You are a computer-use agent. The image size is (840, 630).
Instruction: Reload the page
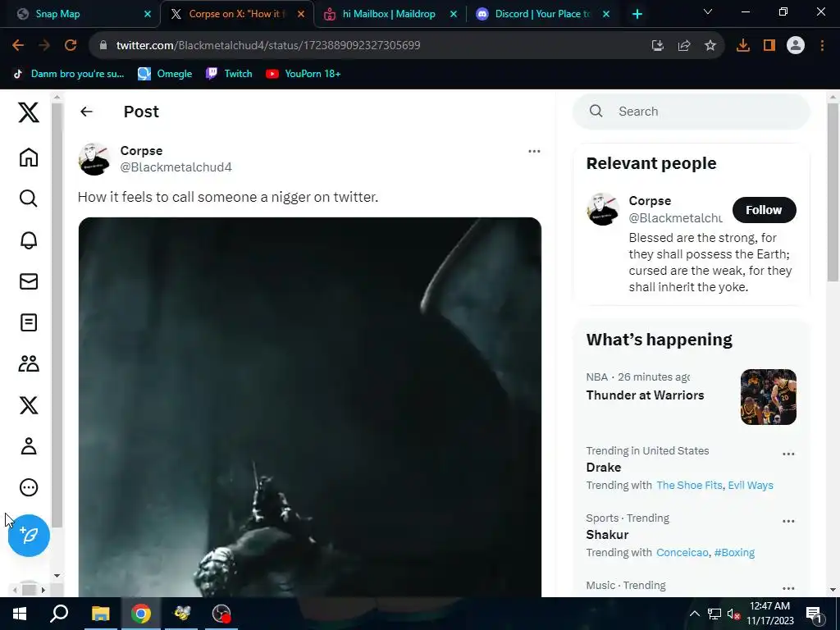coord(71,46)
